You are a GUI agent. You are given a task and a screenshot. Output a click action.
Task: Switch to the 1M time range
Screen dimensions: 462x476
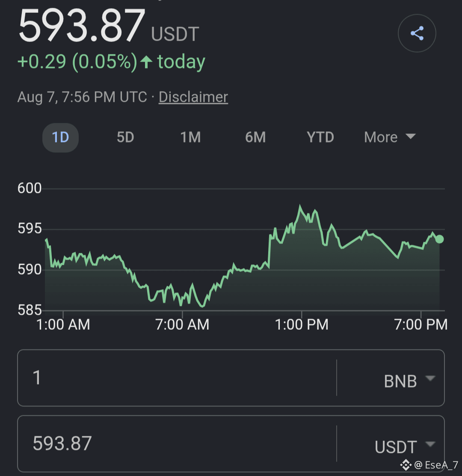(190, 138)
